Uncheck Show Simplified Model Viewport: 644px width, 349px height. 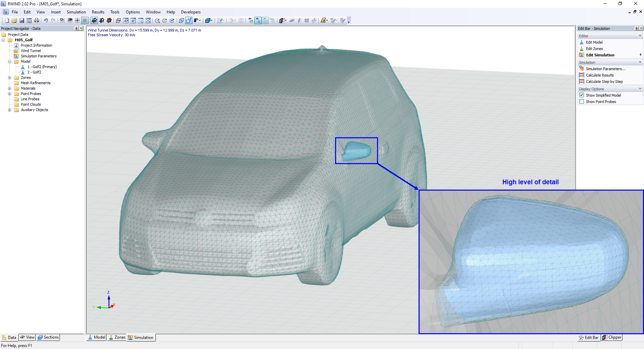coord(582,95)
